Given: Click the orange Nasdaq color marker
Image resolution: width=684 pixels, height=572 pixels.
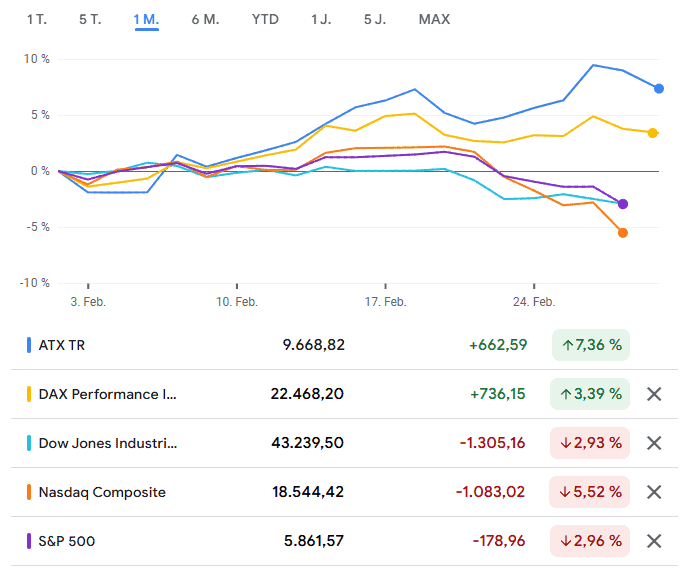Looking at the screenshot, I should tap(29, 492).
